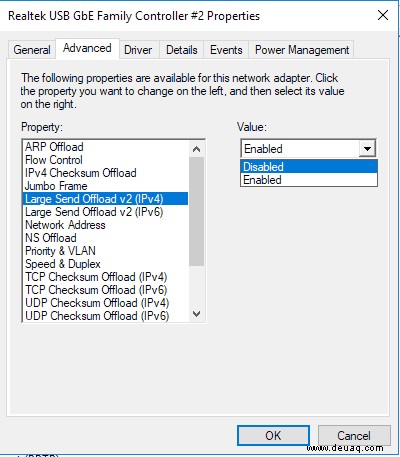Open the Driver tab
This screenshot has height=457, width=400.
pos(138,50)
